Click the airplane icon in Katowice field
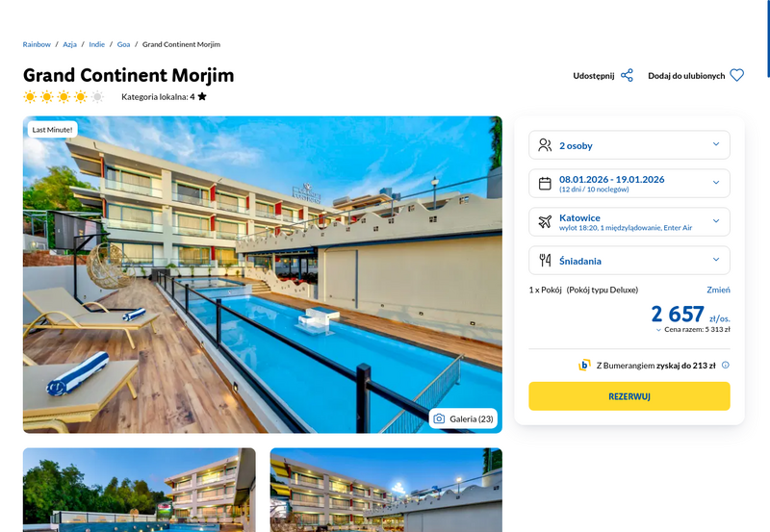This screenshot has height=532, width=770. pyautogui.click(x=545, y=222)
